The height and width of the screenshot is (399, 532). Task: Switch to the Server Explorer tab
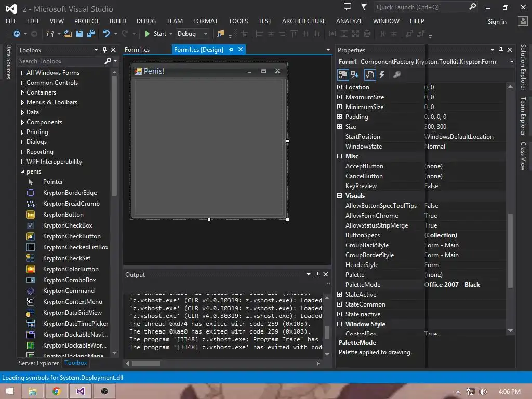coord(38,363)
